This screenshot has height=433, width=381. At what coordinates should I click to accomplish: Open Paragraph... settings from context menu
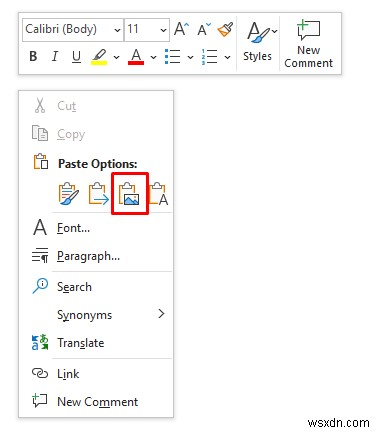96,256
